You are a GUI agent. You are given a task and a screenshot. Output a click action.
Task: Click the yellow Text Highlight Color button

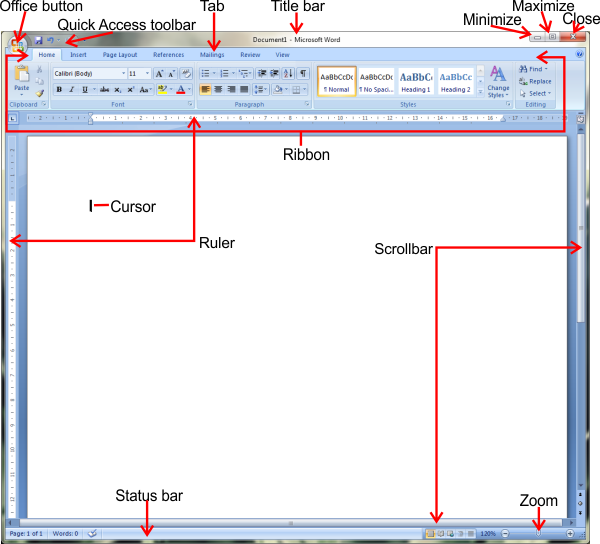162,90
